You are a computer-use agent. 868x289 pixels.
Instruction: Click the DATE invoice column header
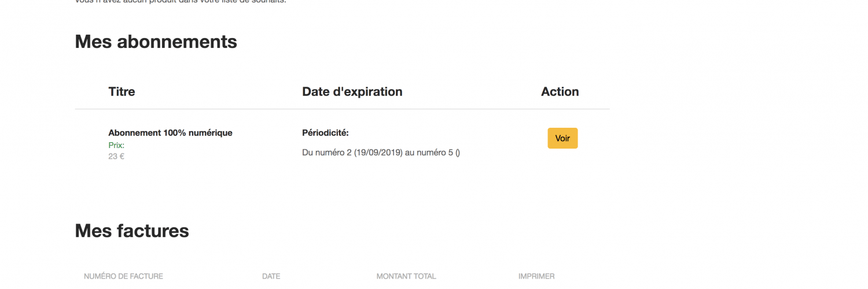point(271,276)
